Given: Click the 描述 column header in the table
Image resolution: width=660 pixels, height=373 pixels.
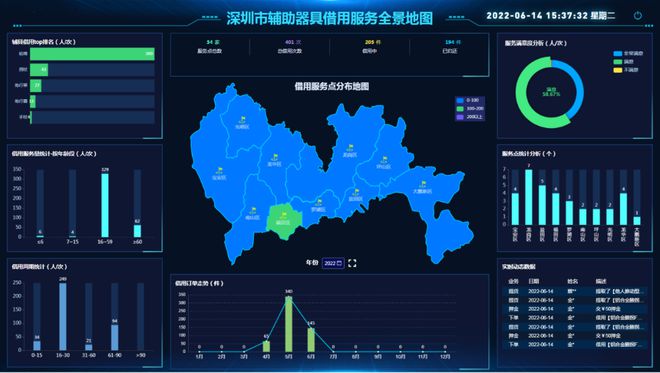Looking at the screenshot, I should point(601,281).
